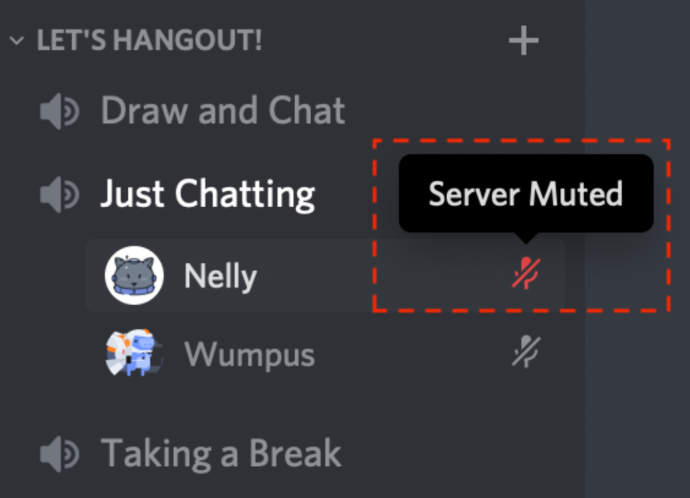
Task: Click the Wumpus username text
Action: [x=250, y=355]
